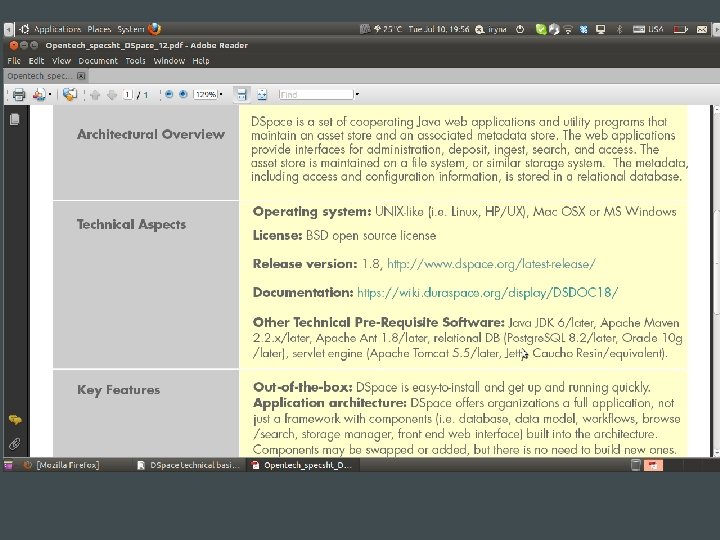This screenshot has width=720, height=540.
Task: Open the Places menu in top panel
Action: 99,29
